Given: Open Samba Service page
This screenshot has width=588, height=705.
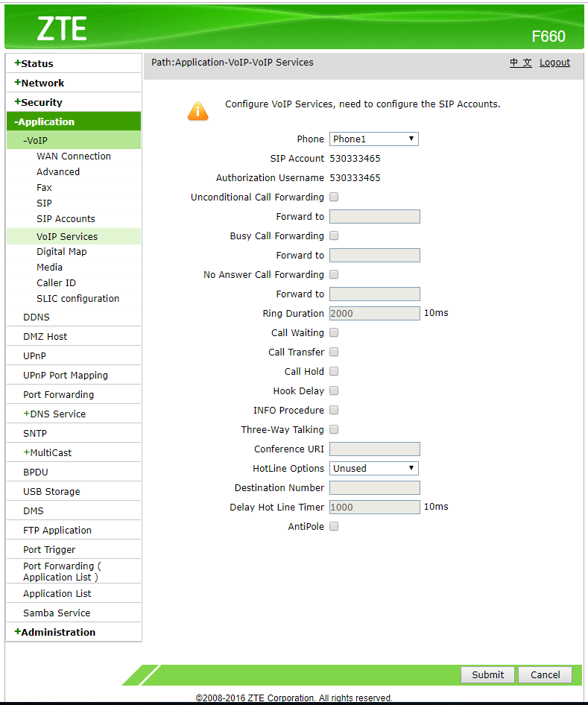Looking at the screenshot, I should (57, 613).
